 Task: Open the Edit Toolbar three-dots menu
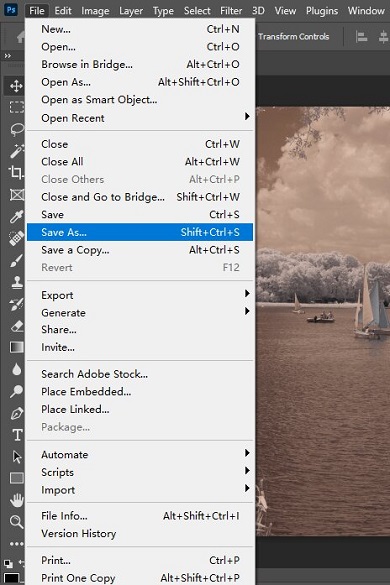coord(16,544)
